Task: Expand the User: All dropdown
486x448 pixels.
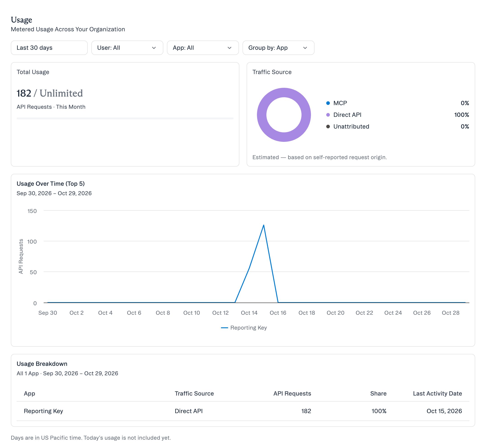Action: (127, 48)
